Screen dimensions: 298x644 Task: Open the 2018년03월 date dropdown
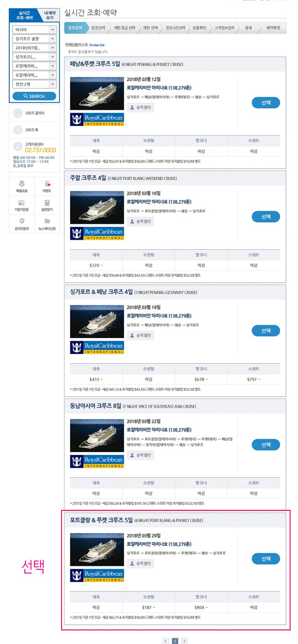click(34, 48)
